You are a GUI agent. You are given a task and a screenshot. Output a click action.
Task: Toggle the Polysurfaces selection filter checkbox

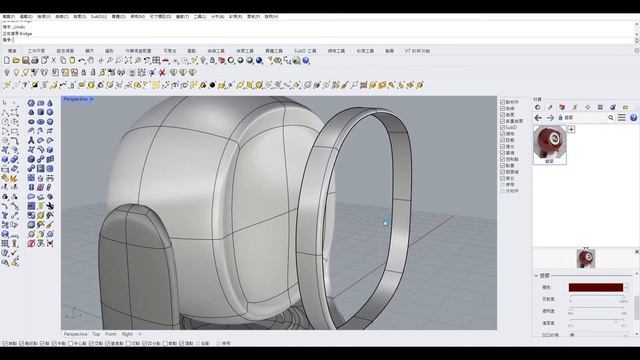coord(502,121)
